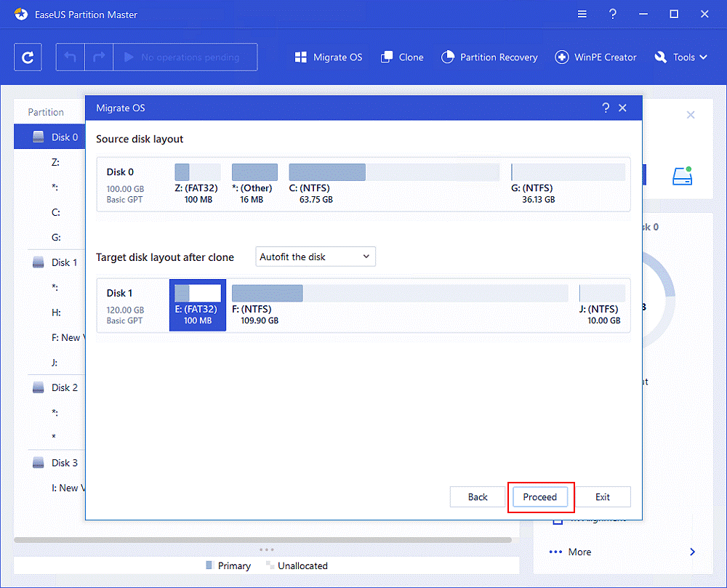Click the help icon in the Migrate OS dialog
Screen dimensions: 727x588
tap(606, 108)
